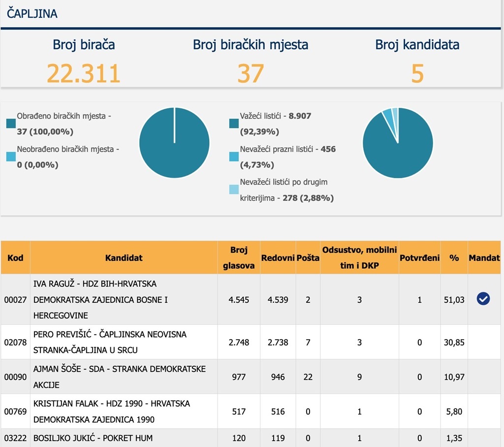504x447 pixels.
Task: Click the 'Kandidat' column header
Action: 124,257
